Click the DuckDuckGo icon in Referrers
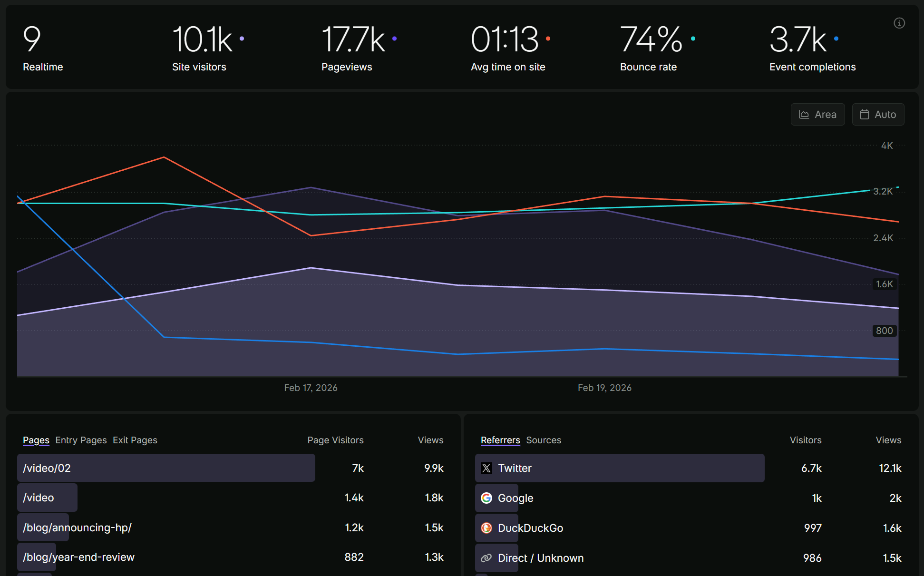Screen dimensions: 924x576 [x=486, y=528]
